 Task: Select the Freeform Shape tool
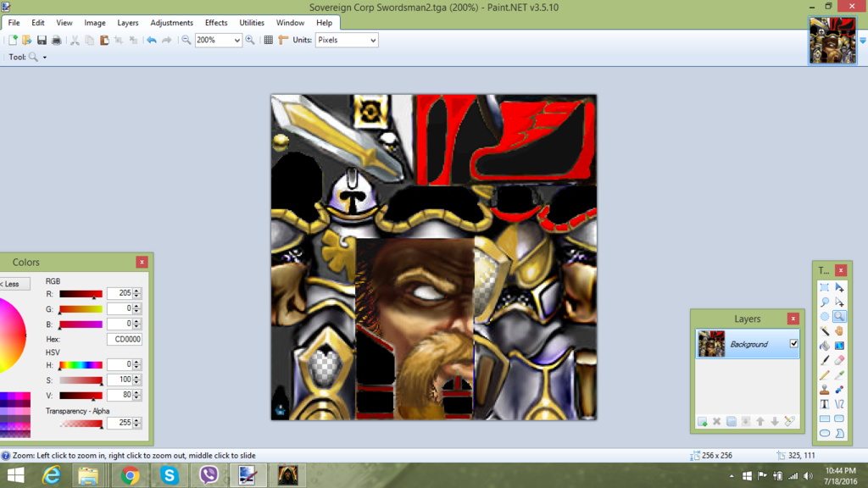[839, 433]
